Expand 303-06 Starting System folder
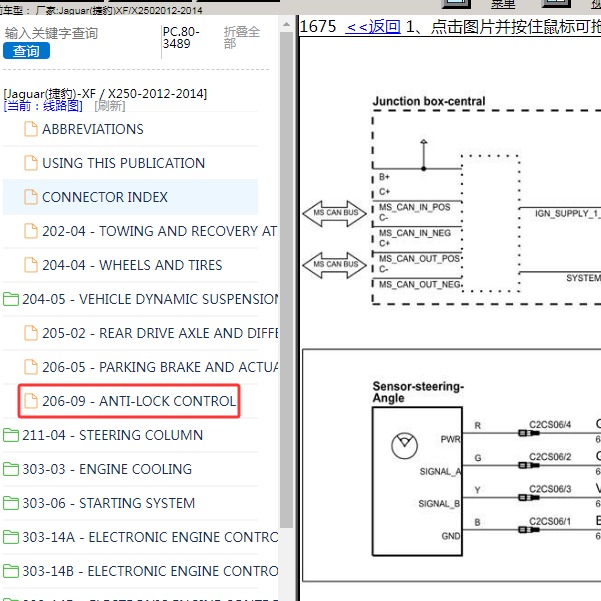 point(11,503)
